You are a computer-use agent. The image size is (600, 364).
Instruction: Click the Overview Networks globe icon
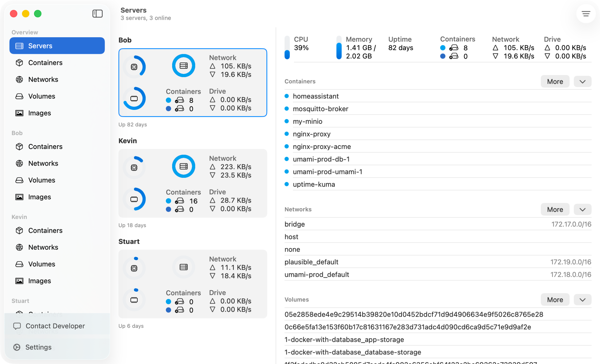tap(19, 80)
